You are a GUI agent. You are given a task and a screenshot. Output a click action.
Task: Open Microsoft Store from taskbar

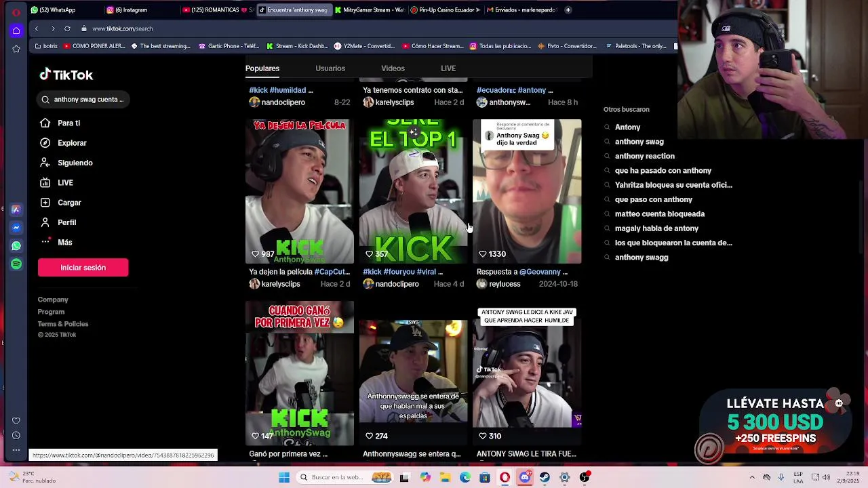(485, 477)
